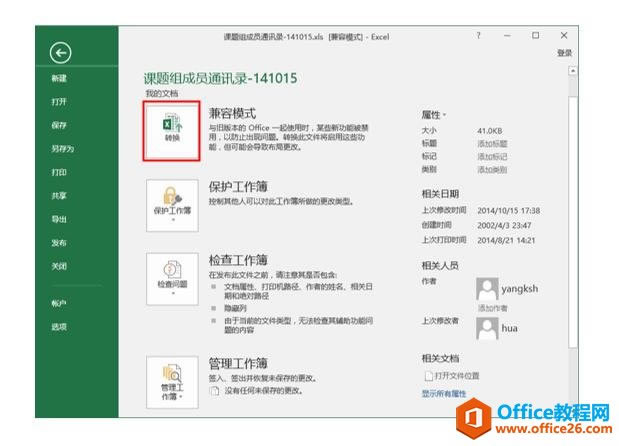619x446 pixels.
Task: Select Print (打印) in sidebar
Action: [59, 172]
